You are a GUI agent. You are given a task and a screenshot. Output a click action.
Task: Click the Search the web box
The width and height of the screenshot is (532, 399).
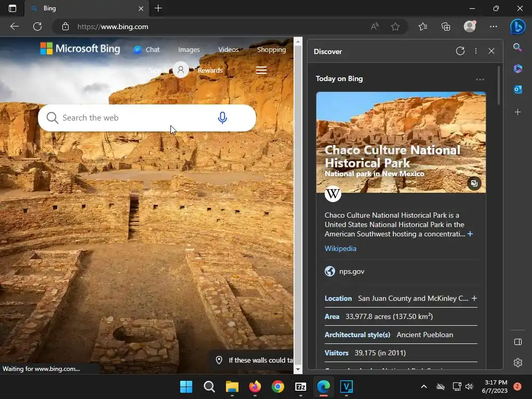pos(147,118)
